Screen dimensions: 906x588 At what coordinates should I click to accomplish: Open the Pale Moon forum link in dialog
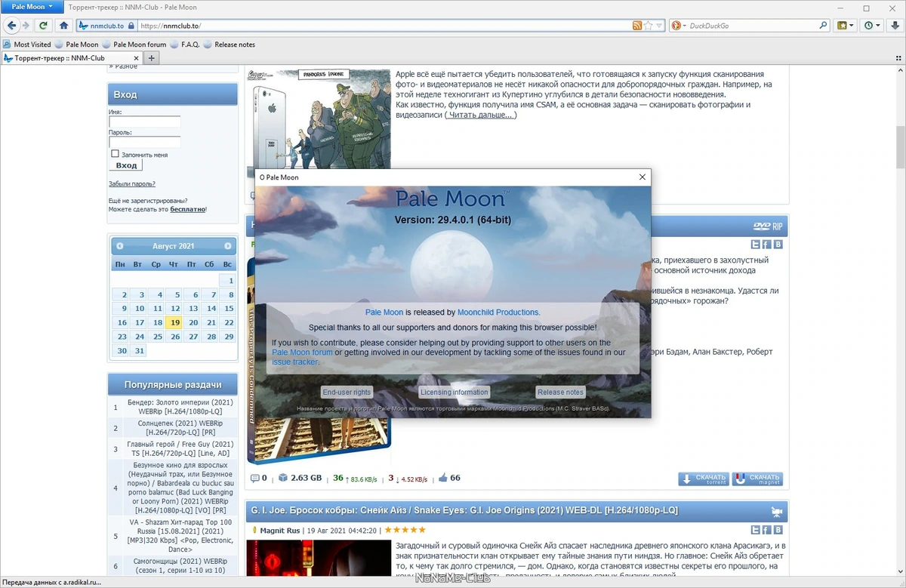coord(302,352)
